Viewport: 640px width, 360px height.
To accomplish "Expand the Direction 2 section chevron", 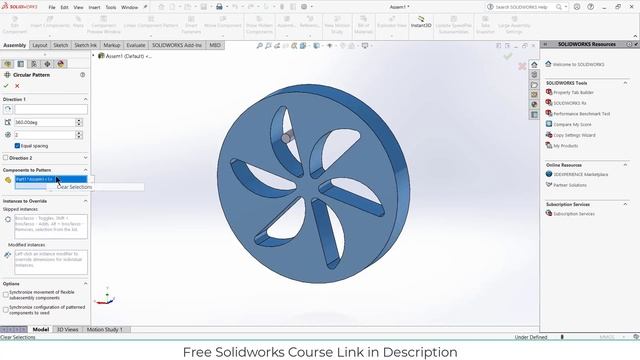I will tap(85, 158).
